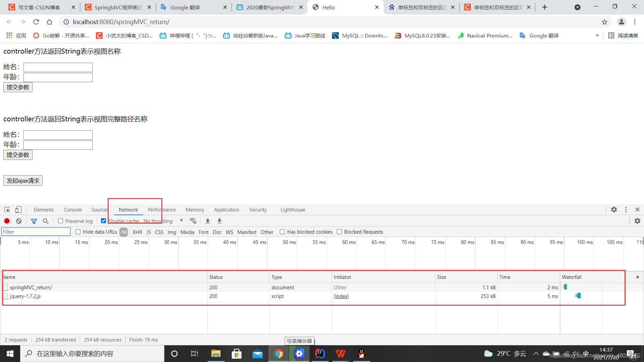Click the 发起ajax请求 button
This screenshot has width=644, height=362.
click(x=23, y=181)
